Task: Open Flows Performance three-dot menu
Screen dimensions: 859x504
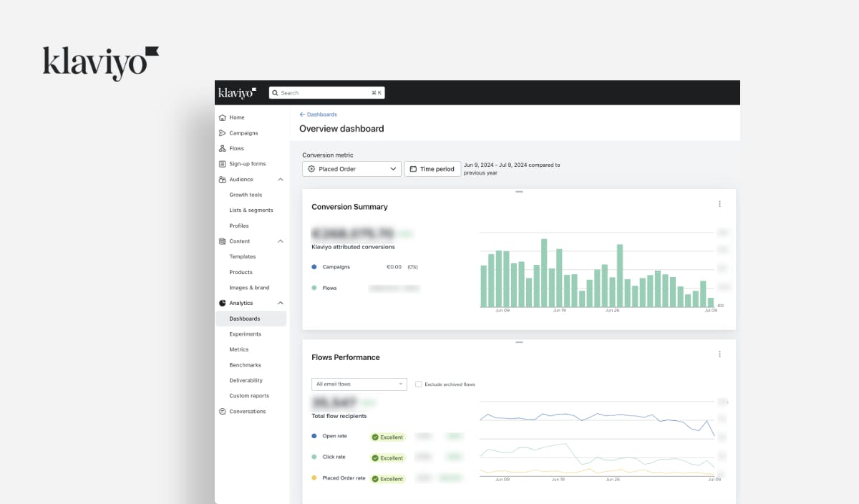Action: [719, 354]
